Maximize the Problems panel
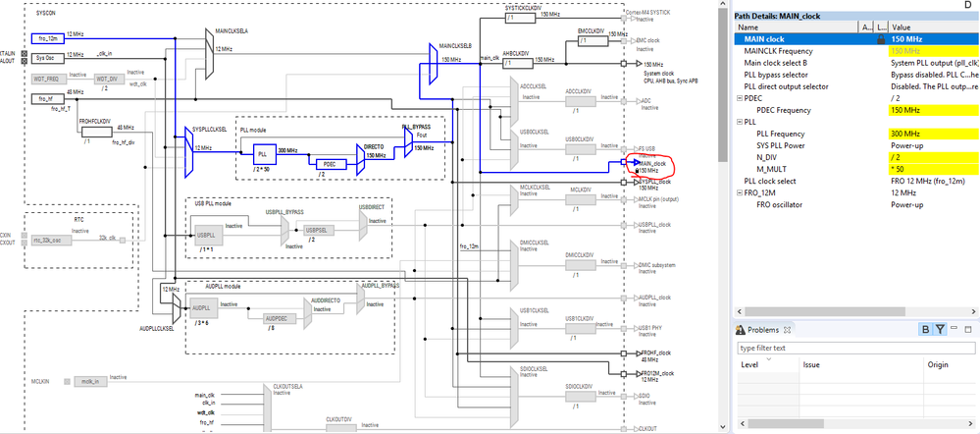This screenshot has width=980, height=434. tap(968, 329)
